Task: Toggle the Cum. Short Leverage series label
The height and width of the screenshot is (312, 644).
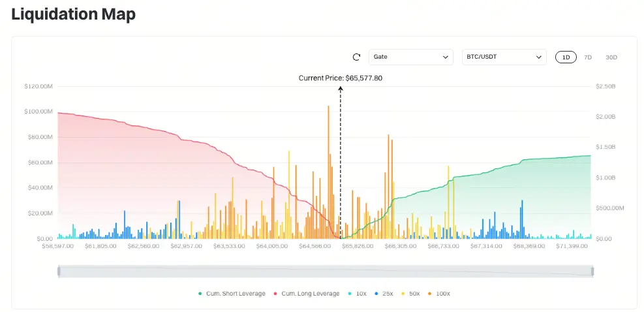Action: 236,294
